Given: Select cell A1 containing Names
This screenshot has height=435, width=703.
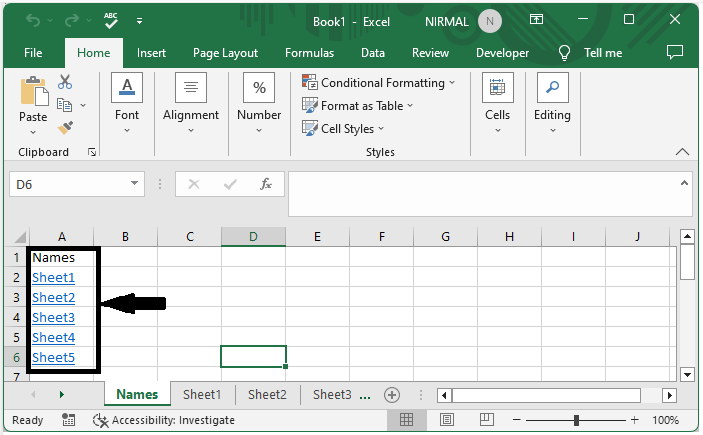Looking at the screenshot, I should click(61, 257).
